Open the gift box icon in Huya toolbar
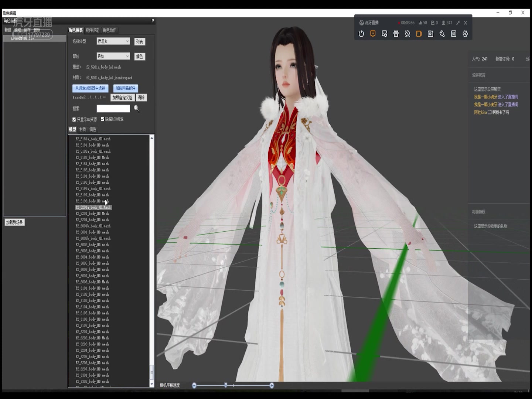The width and height of the screenshot is (532, 399). (396, 34)
